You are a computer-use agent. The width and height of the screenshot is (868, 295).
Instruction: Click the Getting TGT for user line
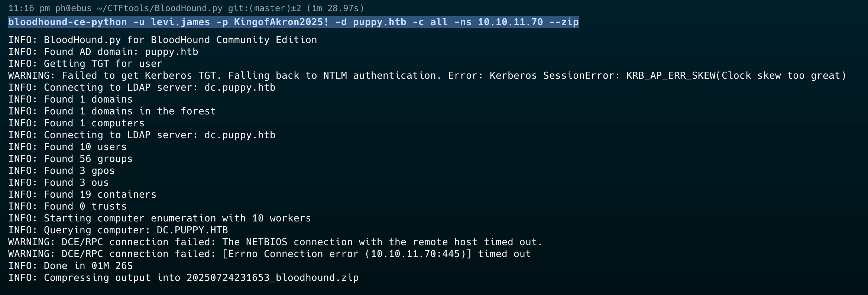[85, 64]
